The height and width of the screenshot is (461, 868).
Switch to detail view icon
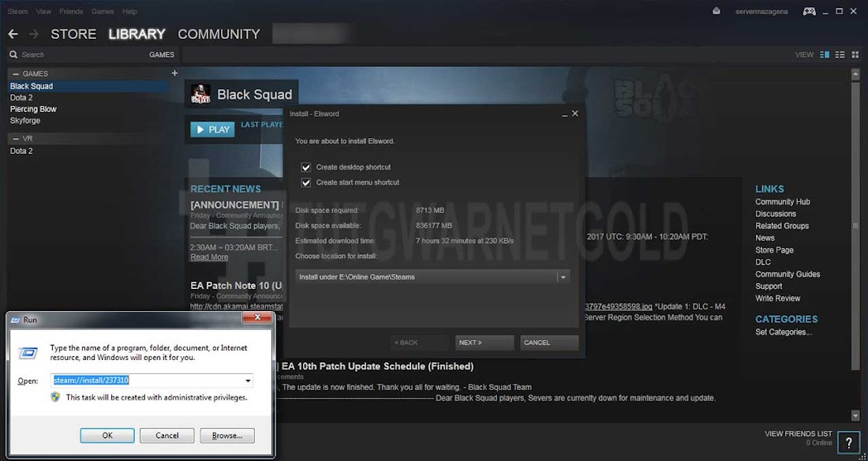pos(825,54)
